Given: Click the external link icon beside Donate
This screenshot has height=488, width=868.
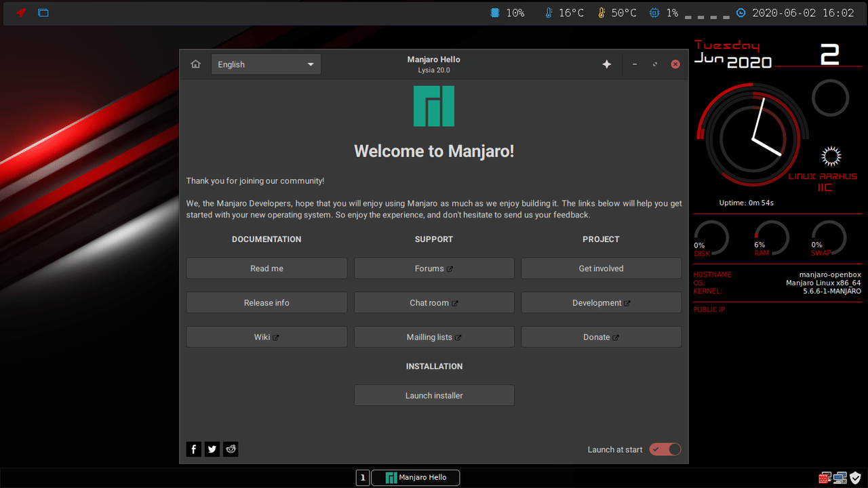Looking at the screenshot, I should pyautogui.click(x=616, y=338).
